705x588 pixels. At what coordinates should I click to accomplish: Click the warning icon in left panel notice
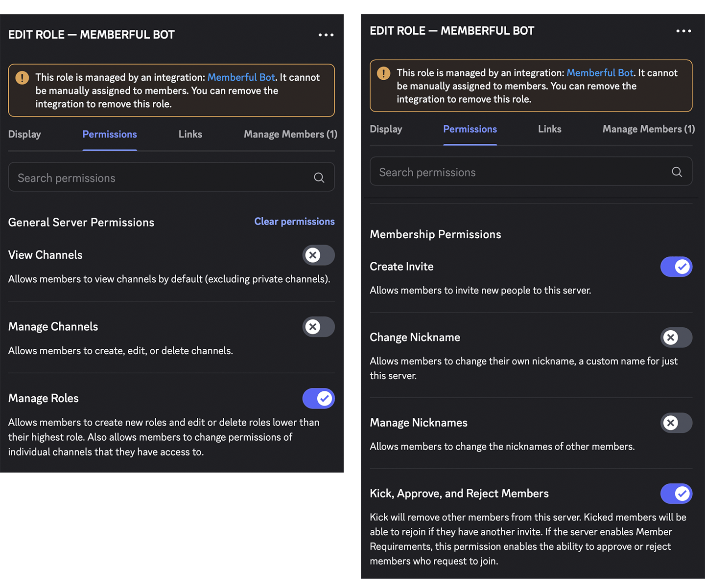coord(22,78)
